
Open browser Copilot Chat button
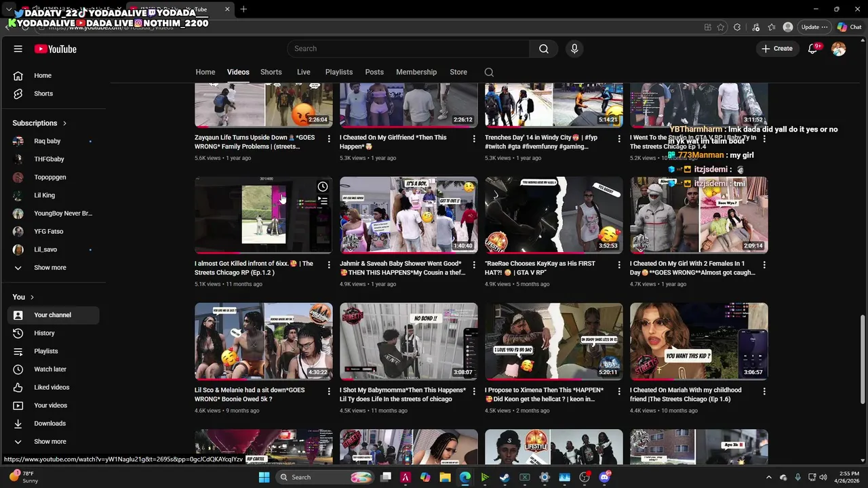849,27
